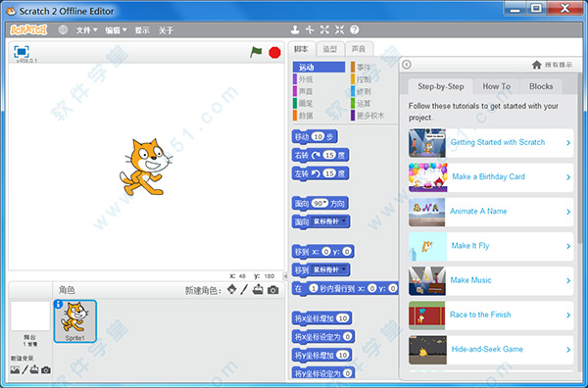Click the 将y坐标设定为 0 block
Screen dimensions: 588x388
(323, 373)
